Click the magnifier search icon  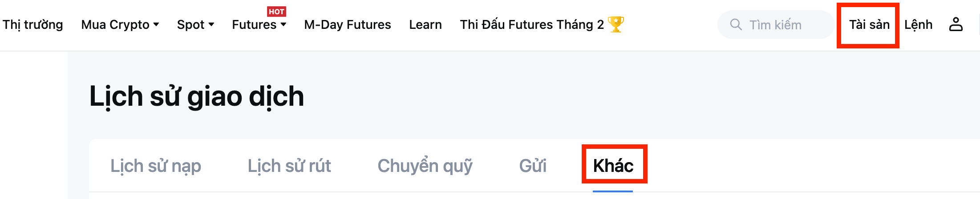[736, 24]
